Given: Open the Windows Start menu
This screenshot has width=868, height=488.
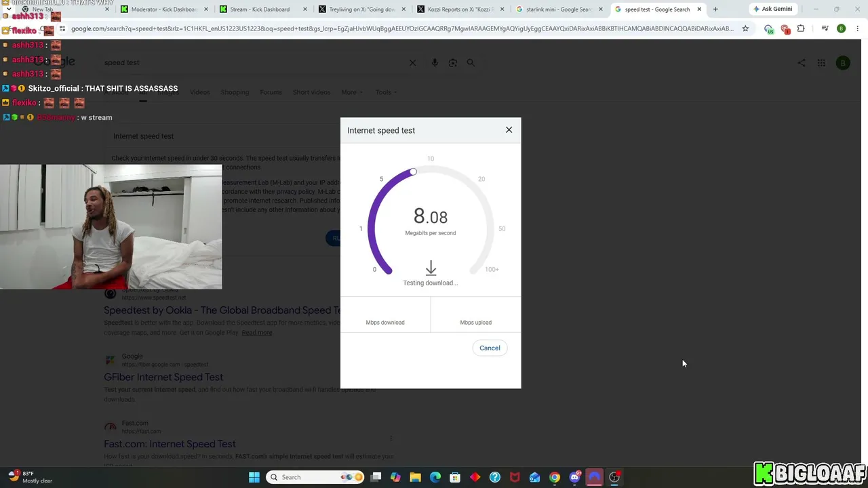Looking at the screenshot, I should pyautogui.click(x=254, y=477).
